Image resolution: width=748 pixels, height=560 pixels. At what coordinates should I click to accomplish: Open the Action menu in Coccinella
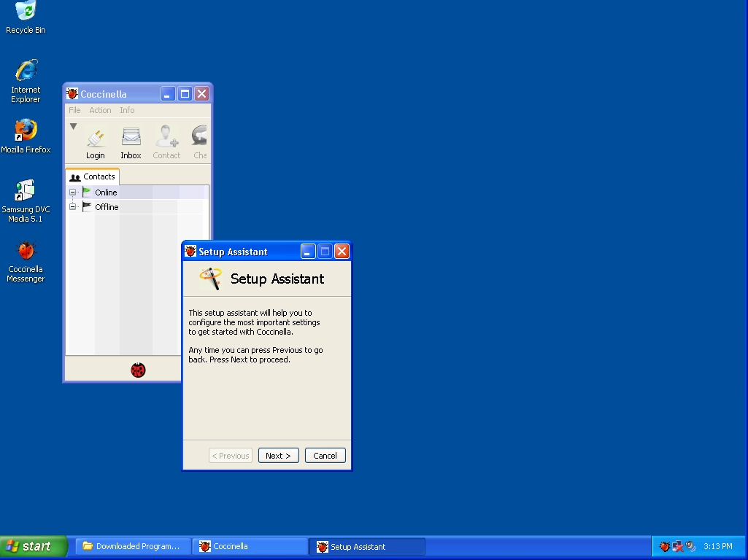[100, 110]
